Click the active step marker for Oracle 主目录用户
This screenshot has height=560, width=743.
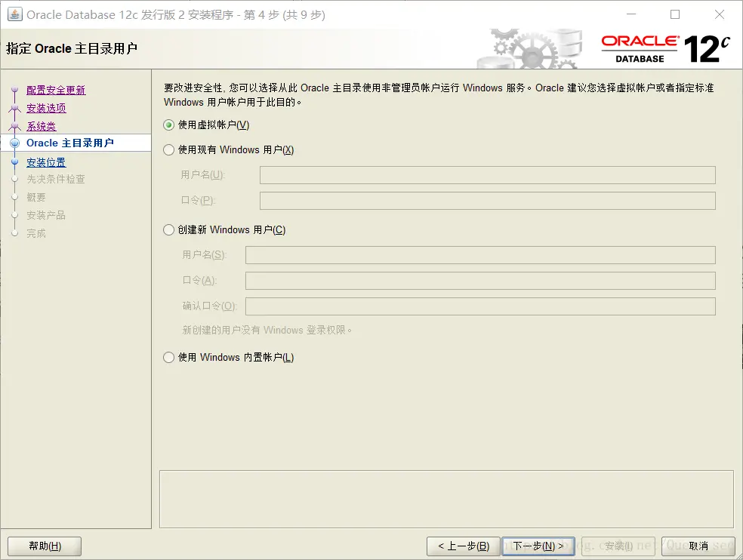pyautogui.click(x=14, y=143)
